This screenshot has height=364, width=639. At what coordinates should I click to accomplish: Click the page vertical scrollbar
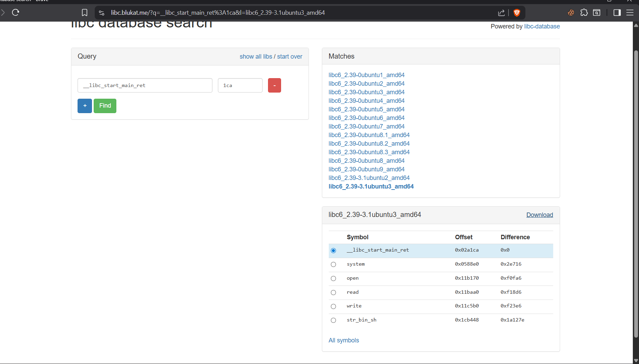tap(636, 192)
